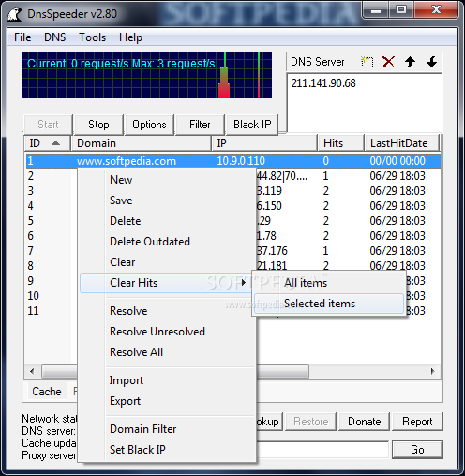Sort by the Domain column header
Screen dimensions: 465x476
coord(142,143)
